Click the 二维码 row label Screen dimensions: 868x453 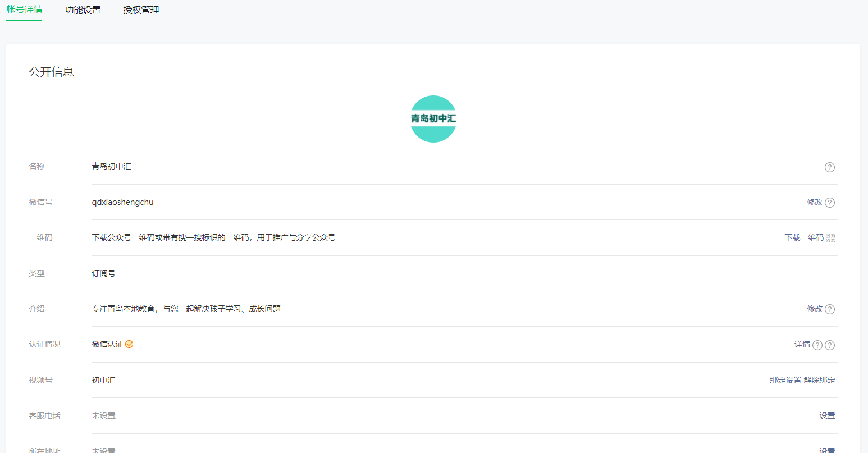point(40,237)
